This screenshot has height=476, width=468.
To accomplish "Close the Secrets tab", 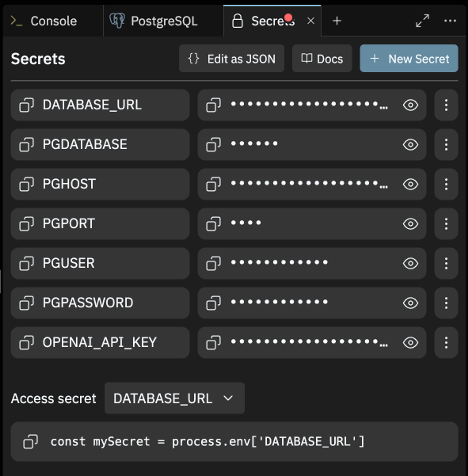I will [x=311, y=21].
